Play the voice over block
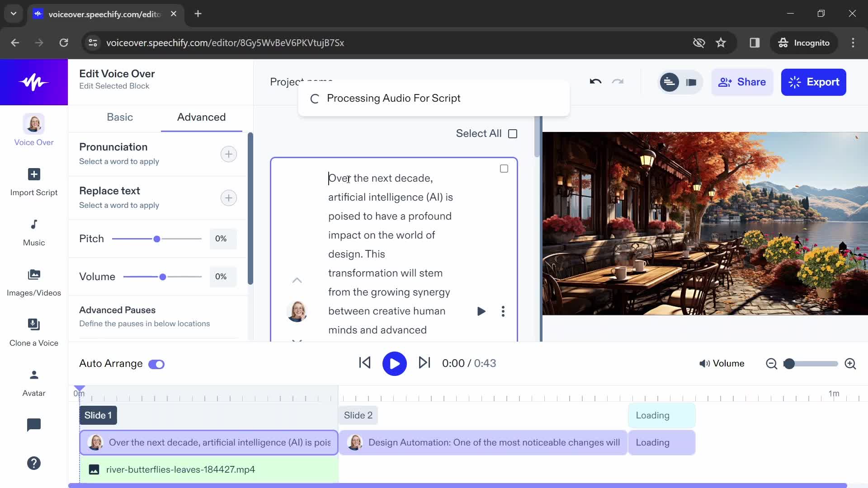The image size is (868, 488). pos(481,311)
